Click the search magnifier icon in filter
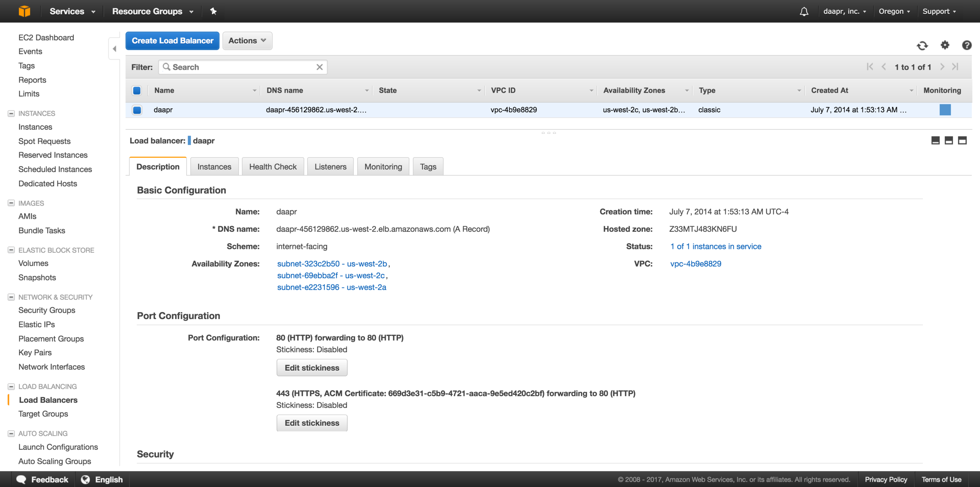 (167, 67)
